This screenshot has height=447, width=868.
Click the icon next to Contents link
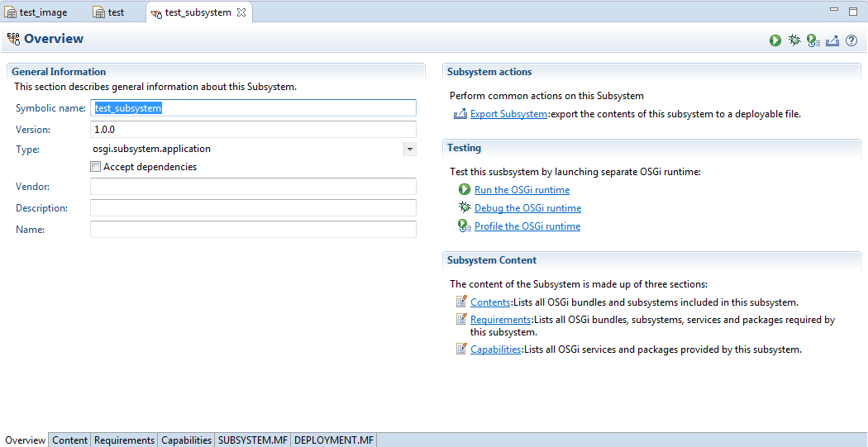pyautogui.click(x=461, y=302)
